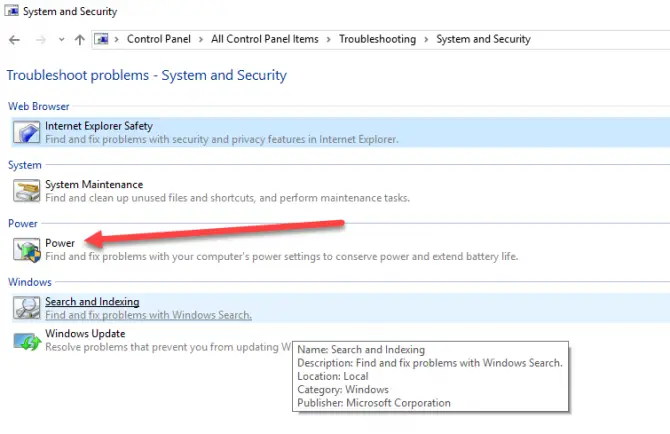Click 'Find and clean up unused files' description
670x434 pixels.
tap(227, 198)
